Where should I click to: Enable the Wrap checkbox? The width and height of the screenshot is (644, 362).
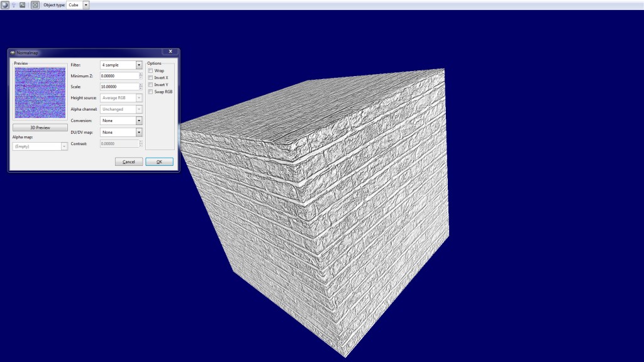(151, 70)
